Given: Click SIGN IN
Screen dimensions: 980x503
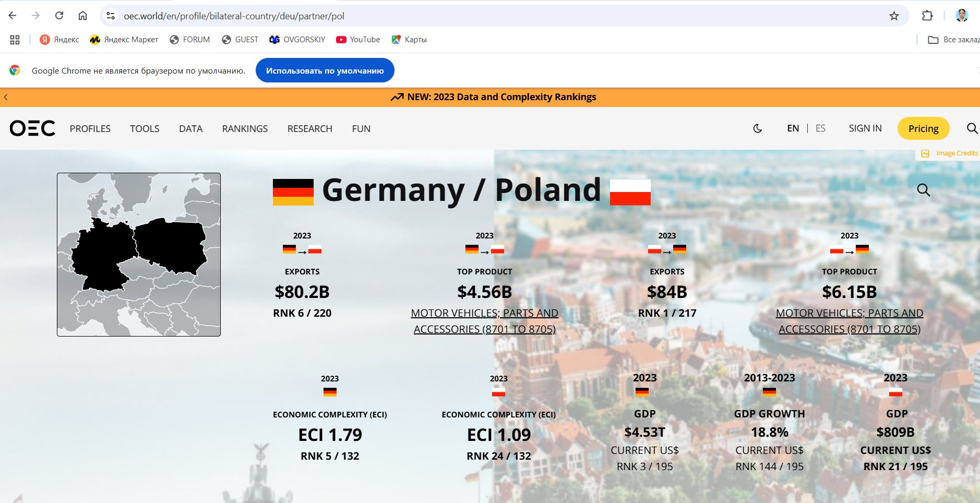Looking at the screenshot, I should 865,128.
